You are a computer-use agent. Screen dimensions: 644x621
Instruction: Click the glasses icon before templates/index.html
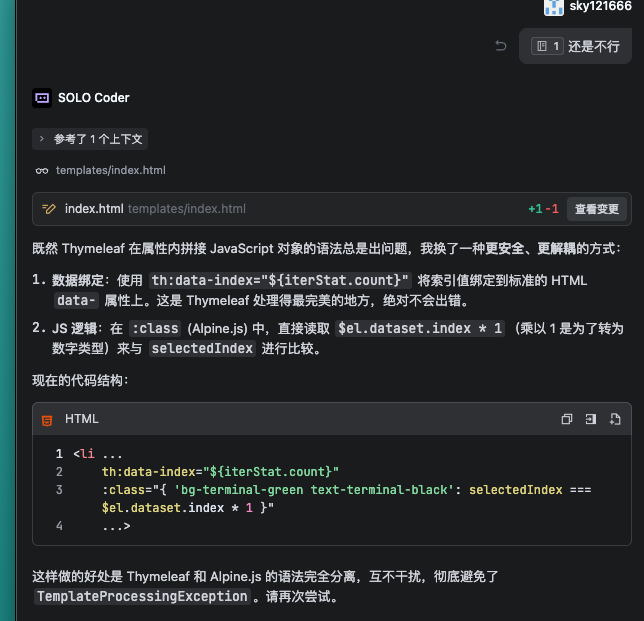point(42,171)
